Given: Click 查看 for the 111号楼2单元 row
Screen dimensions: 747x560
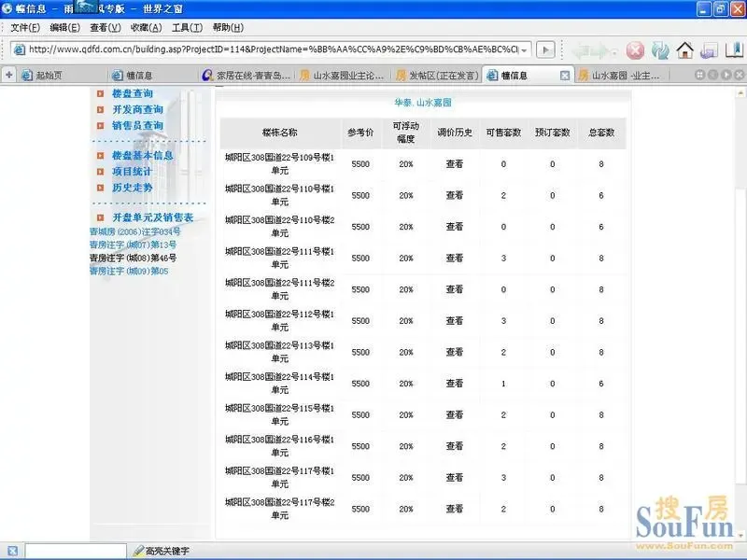Looking at the screenshot, I should click(455, 289).
